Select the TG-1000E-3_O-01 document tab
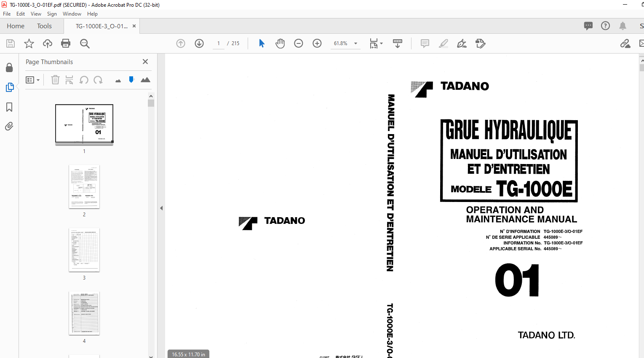 (101, 26)
